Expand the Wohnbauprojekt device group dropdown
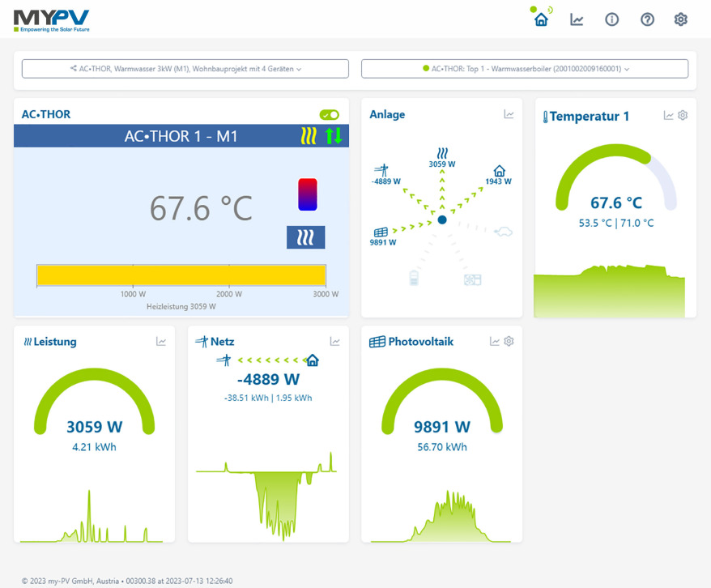 [185, 69]
